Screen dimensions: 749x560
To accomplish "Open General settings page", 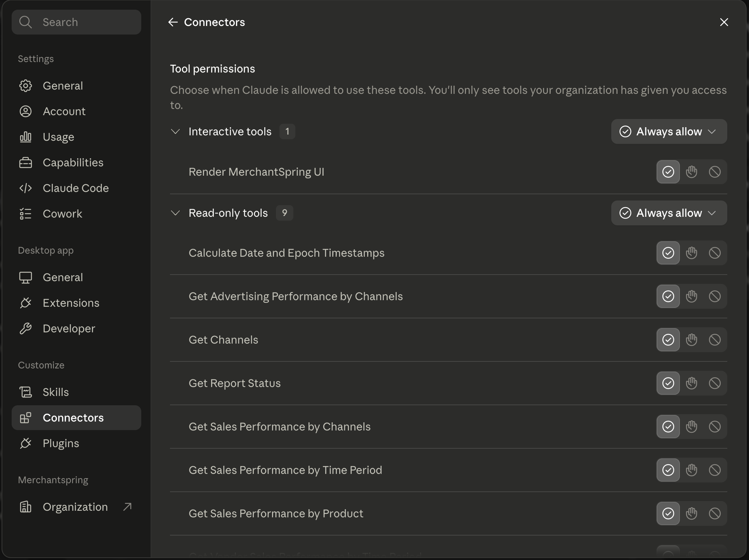I will (x=76, y=86).
